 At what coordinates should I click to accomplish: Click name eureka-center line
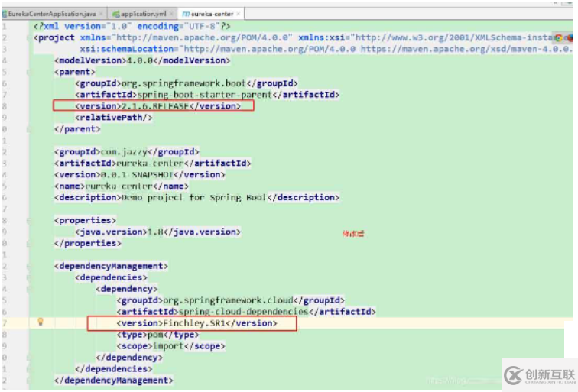pyautogui.click(x=122, y=186)
